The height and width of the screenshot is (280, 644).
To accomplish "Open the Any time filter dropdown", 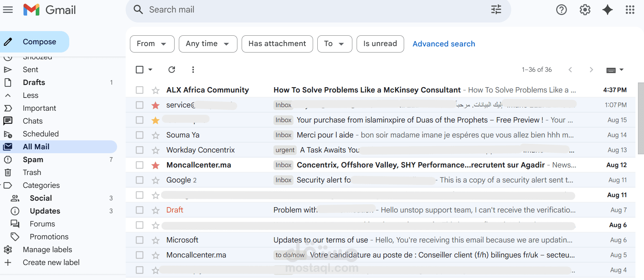I will tap(208, 44).
